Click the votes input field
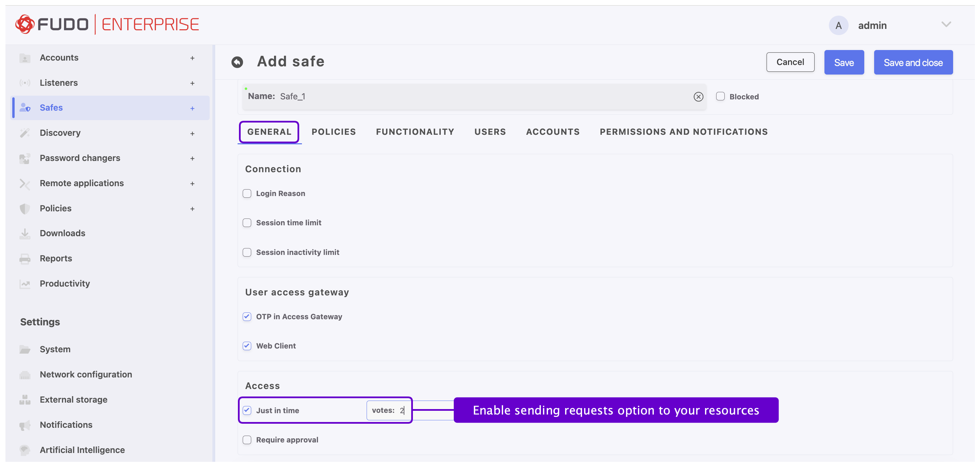The height and width of the screenshot is (470, 980). 389,410
